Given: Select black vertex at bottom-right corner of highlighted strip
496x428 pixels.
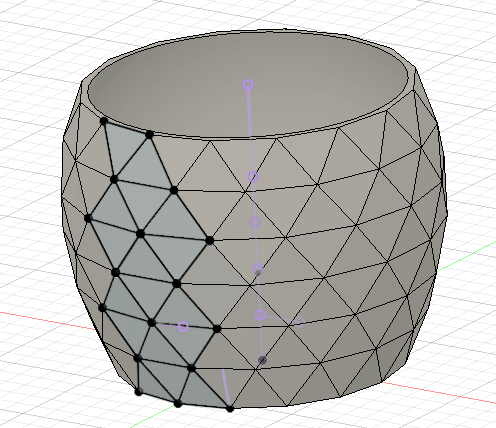Looking at the screenshot, I should pyautogui.click(x=230, y=408).
